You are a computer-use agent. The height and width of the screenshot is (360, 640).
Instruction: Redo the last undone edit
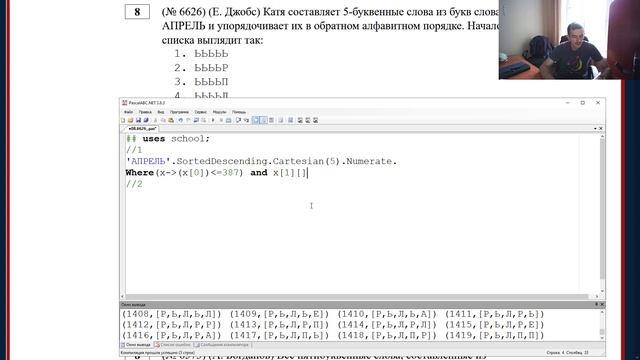coord(188,120)
